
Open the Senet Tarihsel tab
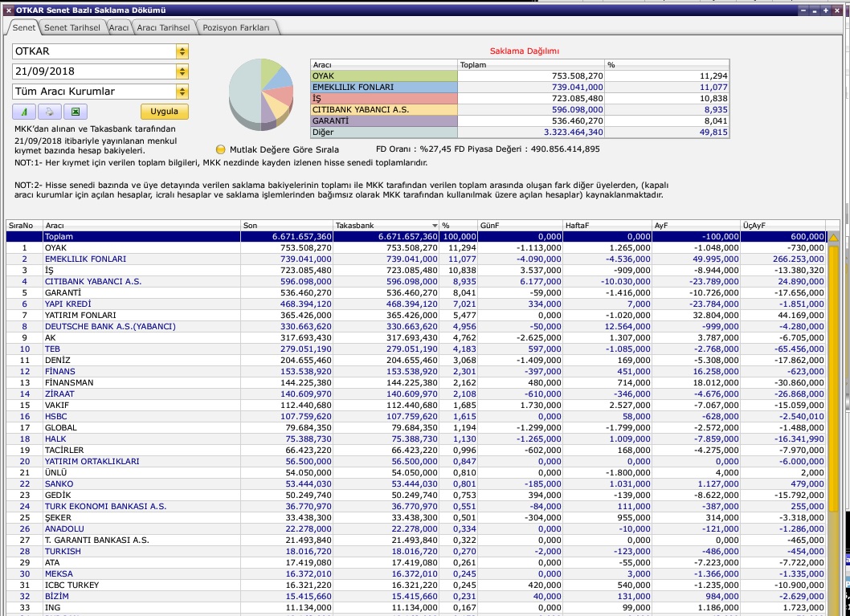[72, 27]
